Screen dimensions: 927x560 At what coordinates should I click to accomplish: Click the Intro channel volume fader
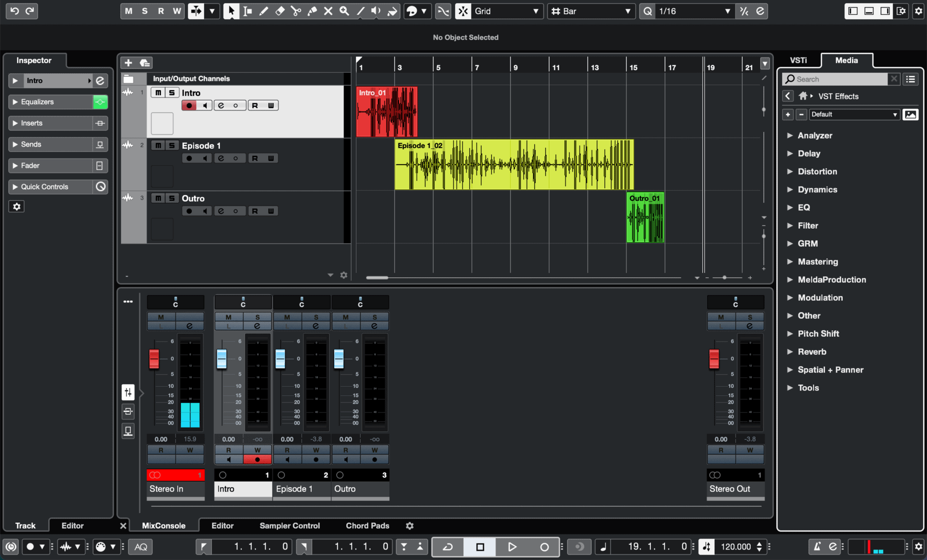pos(222,358)
